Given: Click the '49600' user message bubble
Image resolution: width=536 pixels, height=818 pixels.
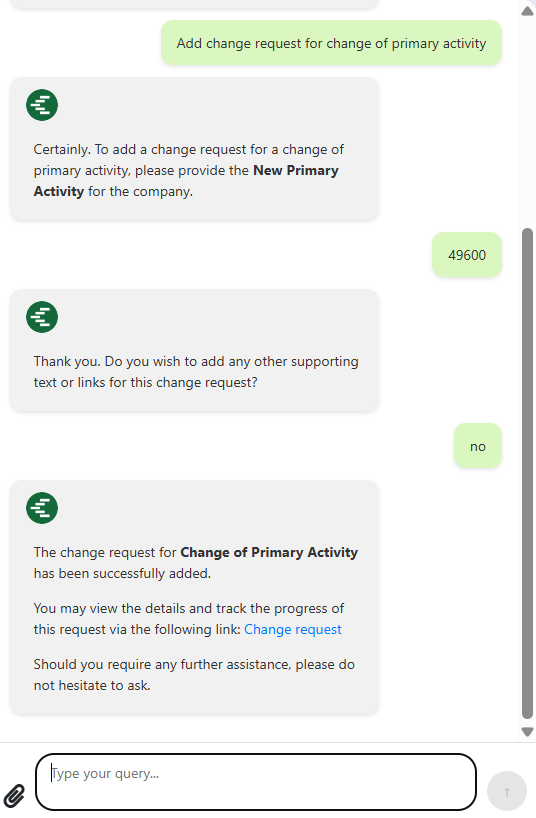Looking at the screenshot, I should click(467, 255).
